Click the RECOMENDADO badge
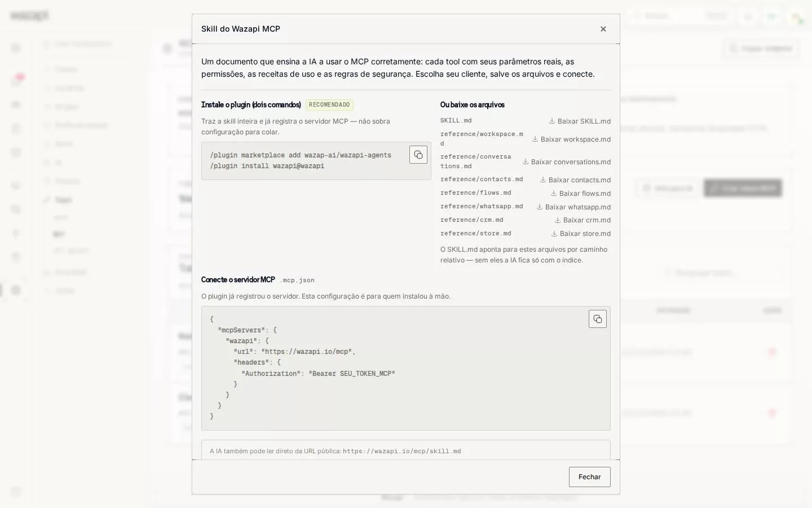The height and width of the screenshot is (508, 812). [329, 105]
